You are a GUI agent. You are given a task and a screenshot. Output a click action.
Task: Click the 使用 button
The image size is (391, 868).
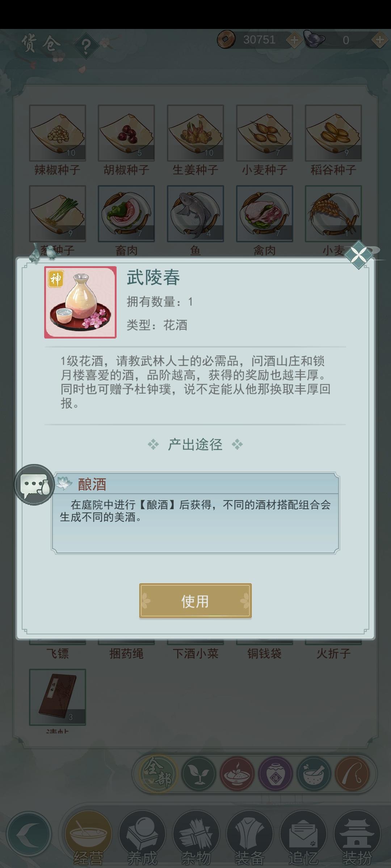195,601
